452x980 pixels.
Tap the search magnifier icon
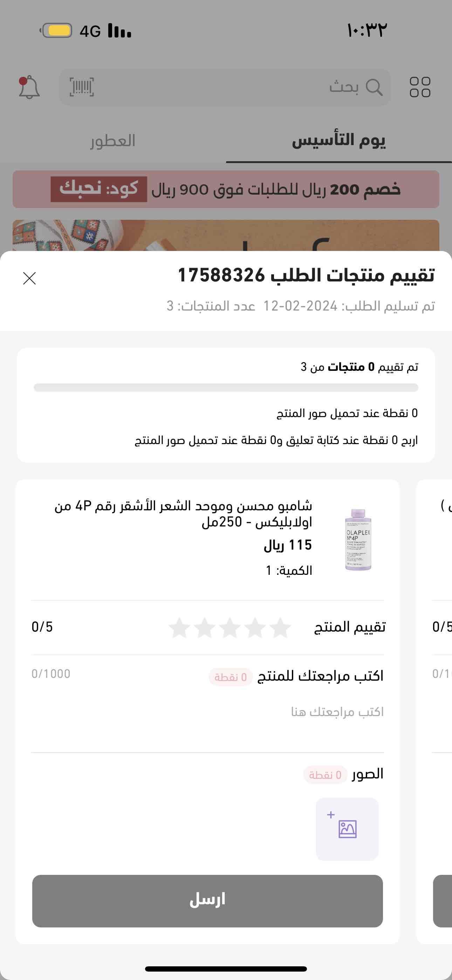point(374,88)
